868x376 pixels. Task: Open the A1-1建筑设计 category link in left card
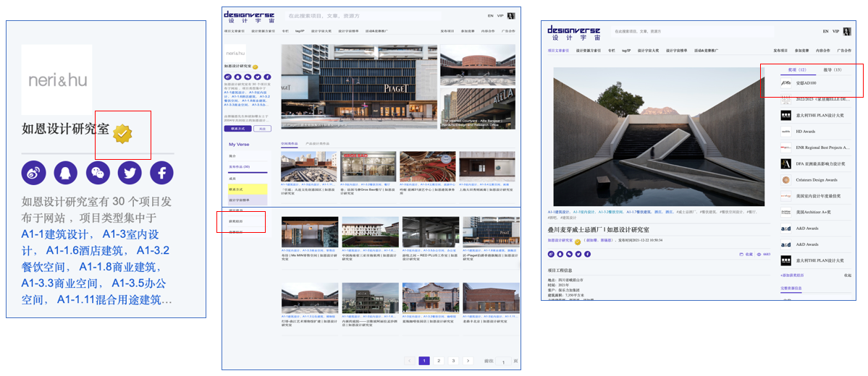coord(55,234)
